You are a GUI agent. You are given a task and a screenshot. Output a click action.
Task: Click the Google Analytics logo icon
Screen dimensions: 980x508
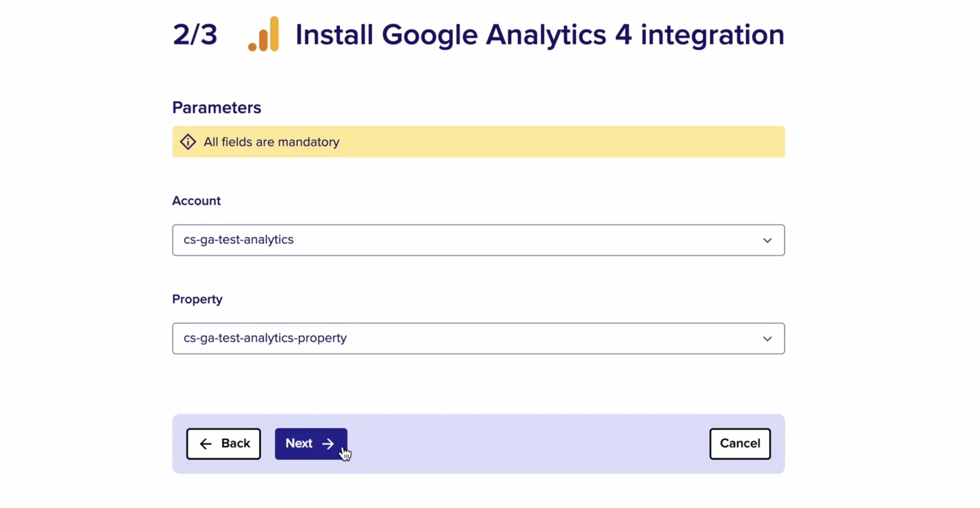pyautogui.click(x=264, y=34)
